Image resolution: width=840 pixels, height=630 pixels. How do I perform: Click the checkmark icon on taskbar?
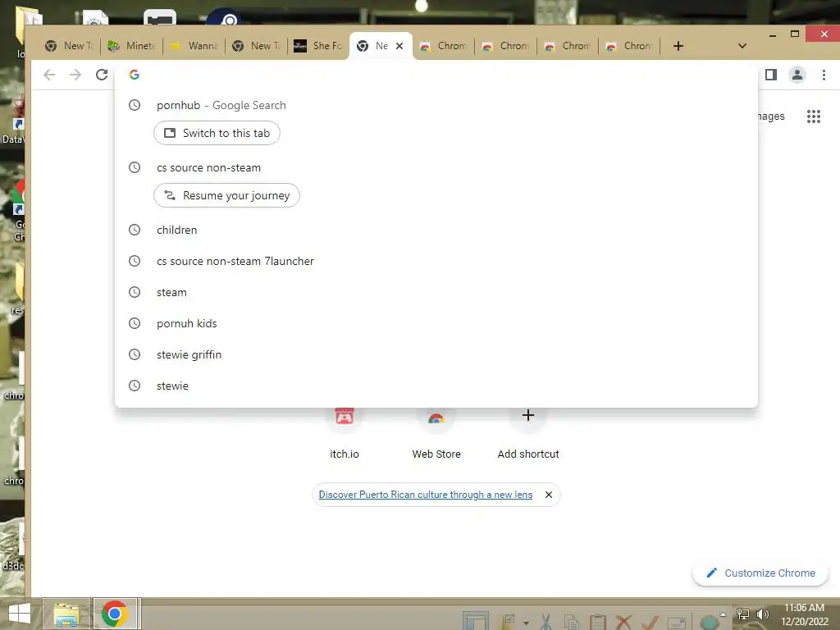tap(650, 623)
